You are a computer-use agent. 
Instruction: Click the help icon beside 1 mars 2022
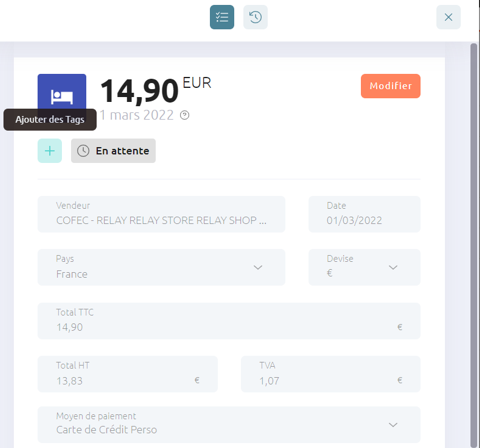click(185, 115)
